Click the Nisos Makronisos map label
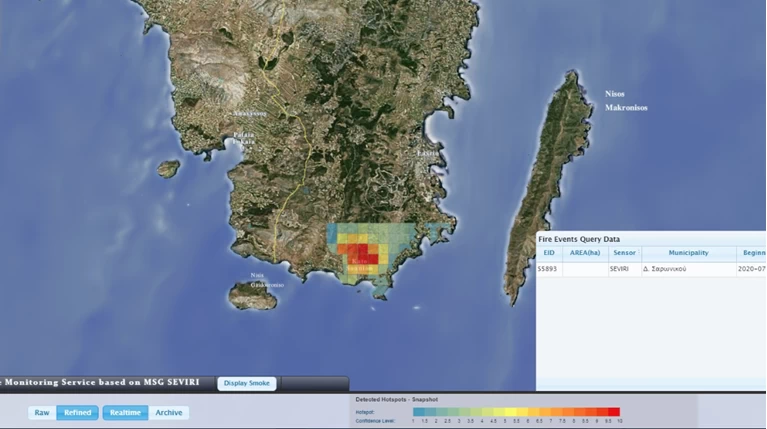767x429 pixels. pyautogui.click(x=626, y=100)
